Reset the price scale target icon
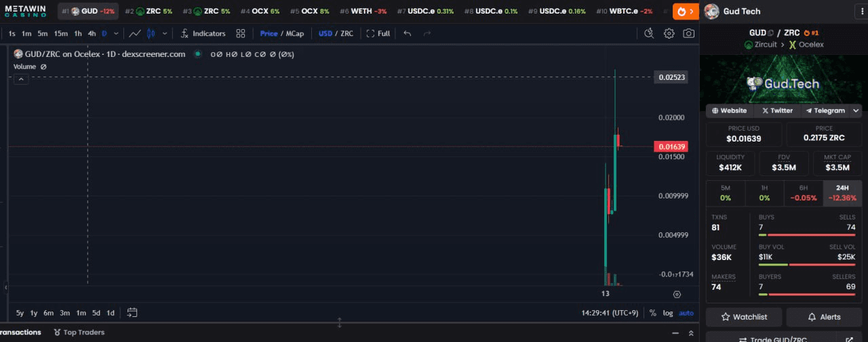The image size is (868, 342). (677, 294)
